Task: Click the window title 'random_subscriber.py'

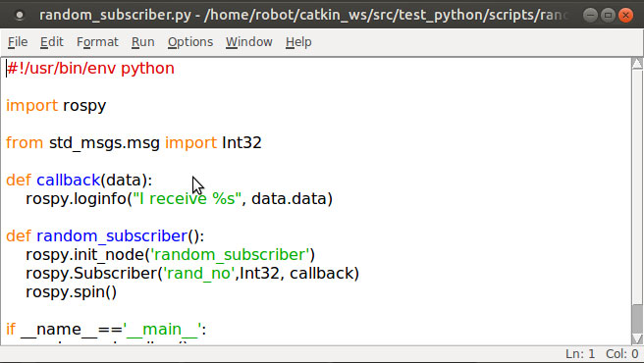Action: coord(115,15)
